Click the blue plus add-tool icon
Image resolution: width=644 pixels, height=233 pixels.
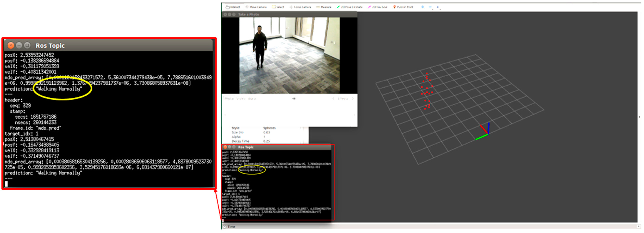422,7
